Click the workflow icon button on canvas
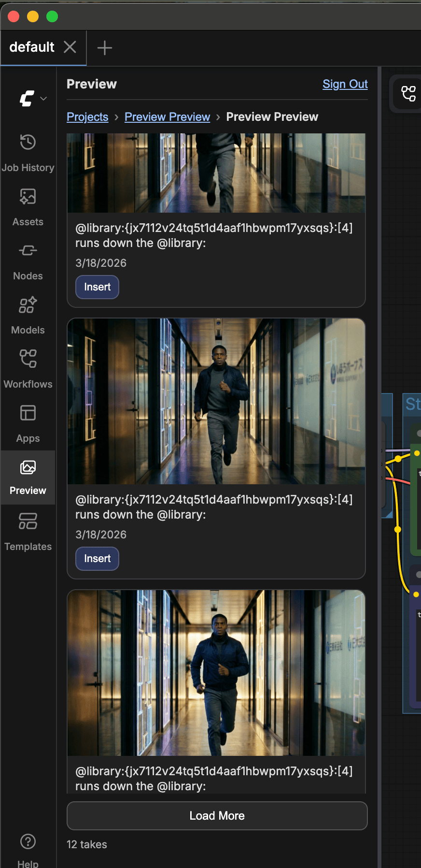Viewport: 421px width, 868px height. tap(408, 93)
